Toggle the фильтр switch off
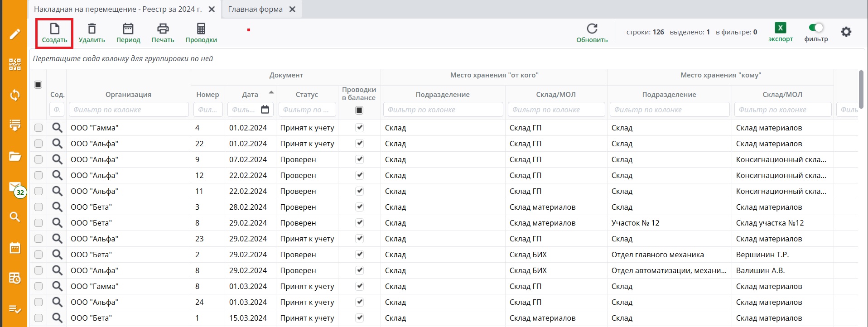The image size is (868, 327). point(816,28)
